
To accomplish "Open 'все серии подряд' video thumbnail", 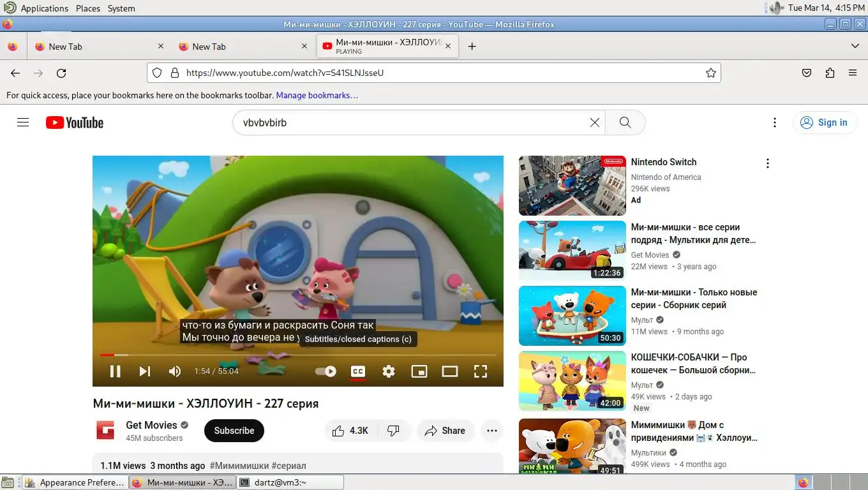I will 572,251.
